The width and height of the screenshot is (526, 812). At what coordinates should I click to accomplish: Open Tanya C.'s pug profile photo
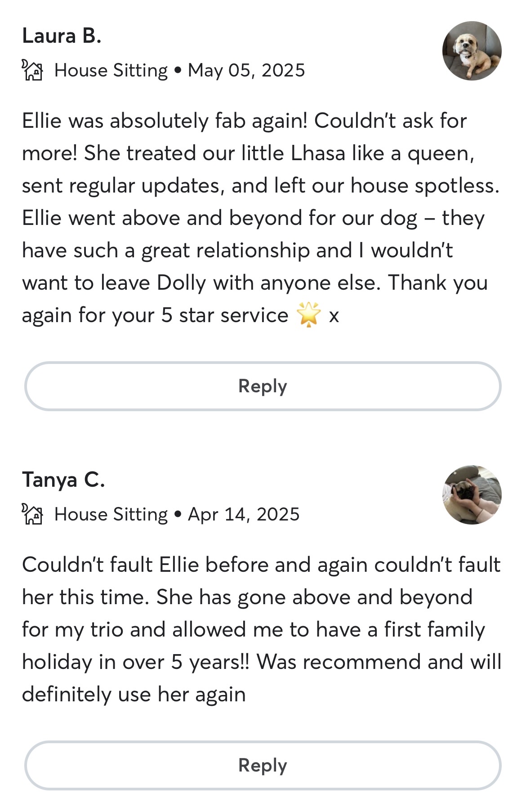[x=472, y=495]
